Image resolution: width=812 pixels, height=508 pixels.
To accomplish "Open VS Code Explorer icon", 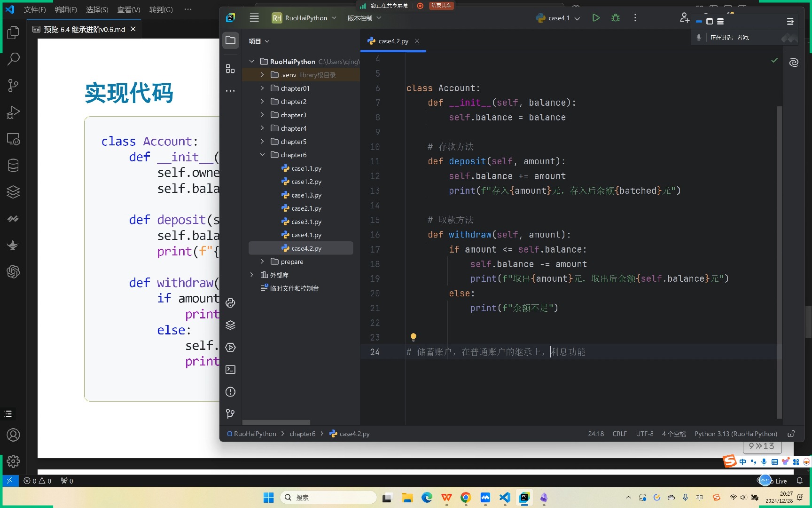I will pyautogui.click(x=13, y=32).
